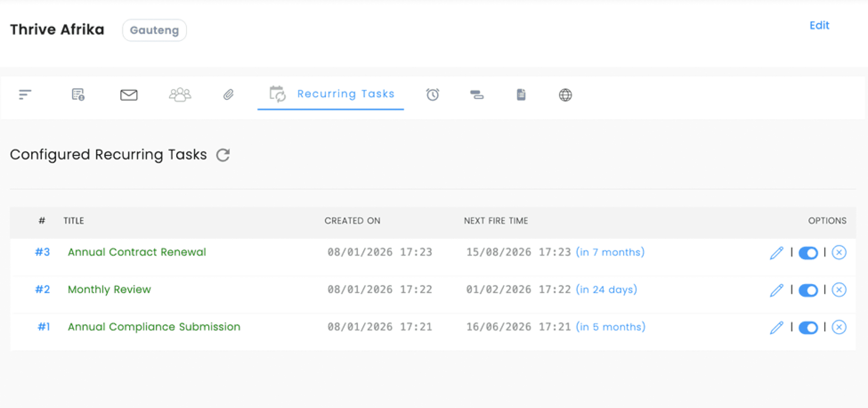This screenshot has width=868, height=408.
Task: Open the document file tab icon
Action: 521,95
